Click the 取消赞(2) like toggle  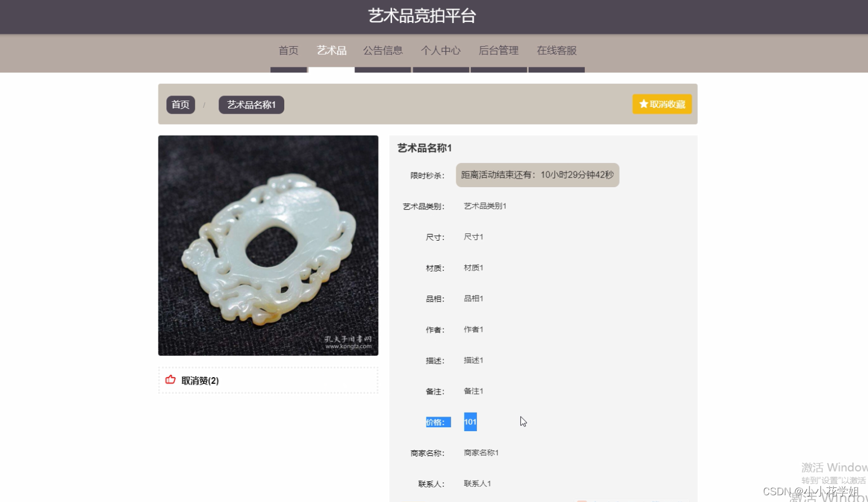[x=199, y=381]
